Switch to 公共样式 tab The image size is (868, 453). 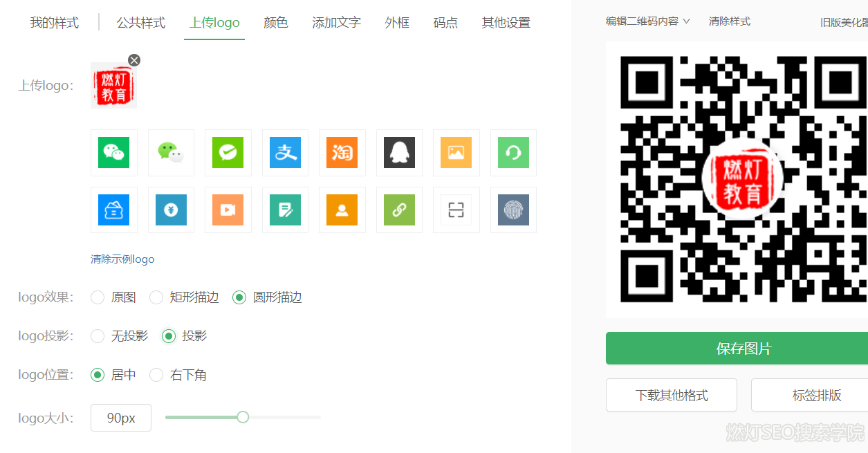(x=141, y=23)
